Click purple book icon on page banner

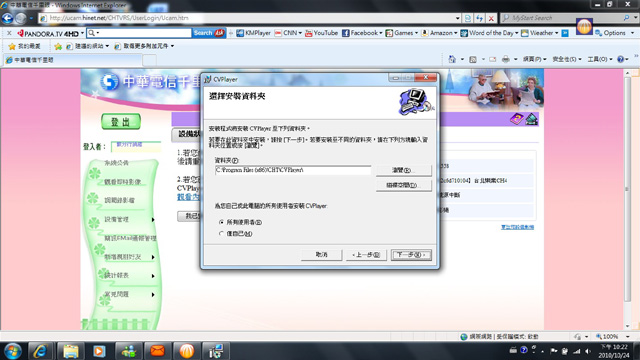coord(517,119)
